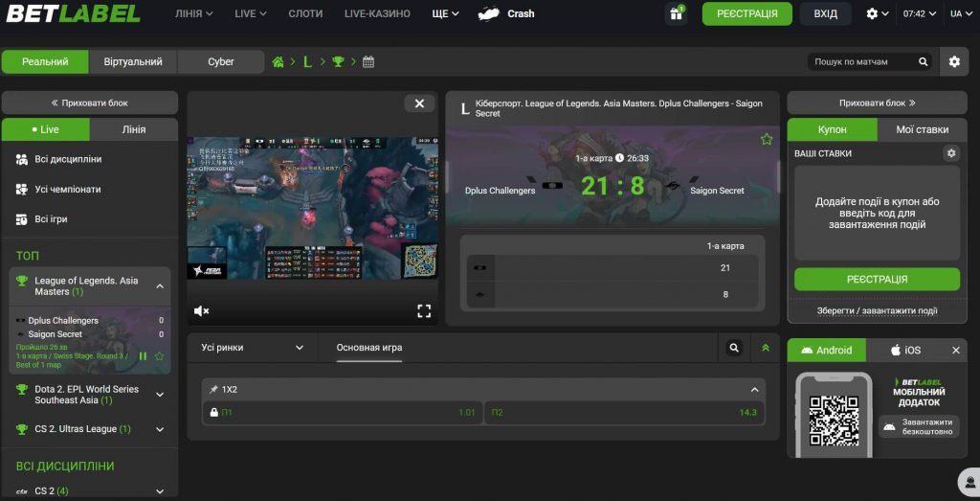The height and width of the screenshot is (501, 980).
Task: Select the Купон tab
Action: 832,129
